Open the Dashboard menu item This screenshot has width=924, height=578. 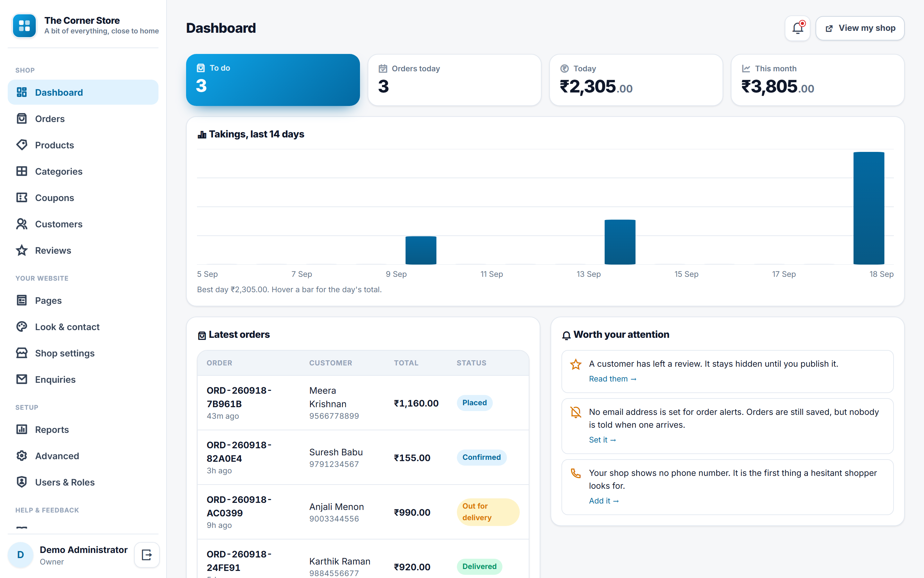(x=83, y=92)
